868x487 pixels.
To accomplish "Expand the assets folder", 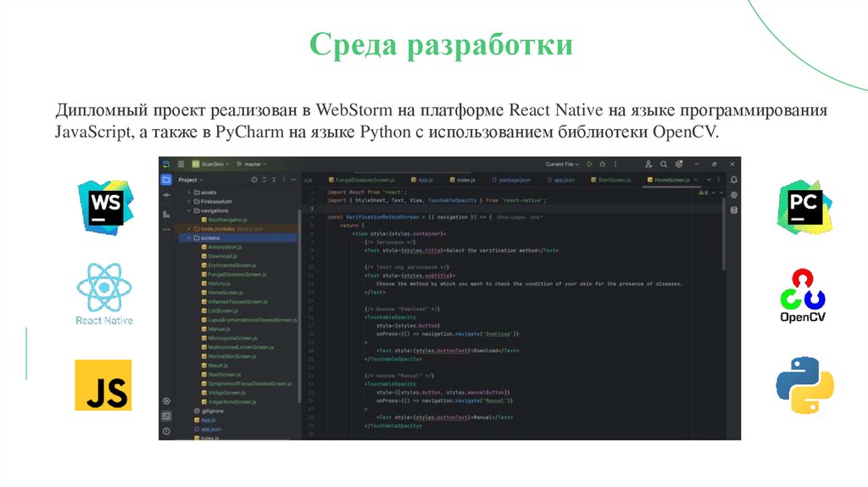I will click(x=189, y=193).
